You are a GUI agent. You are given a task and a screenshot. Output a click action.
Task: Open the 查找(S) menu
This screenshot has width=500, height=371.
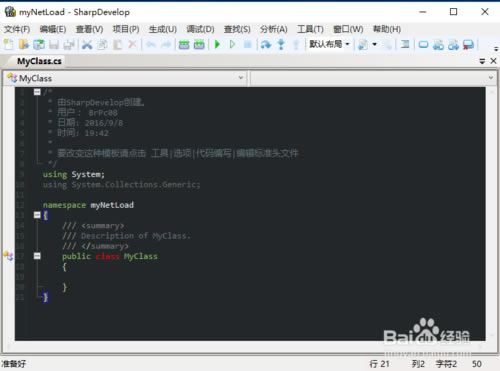237,29
